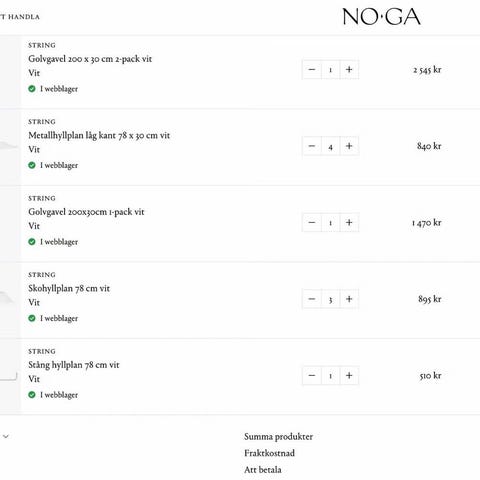Image resolution: width=480 pixels, height=480 pixels.
Task: Add one more Metallhyllplan låg kant
Action: [349, 146]
